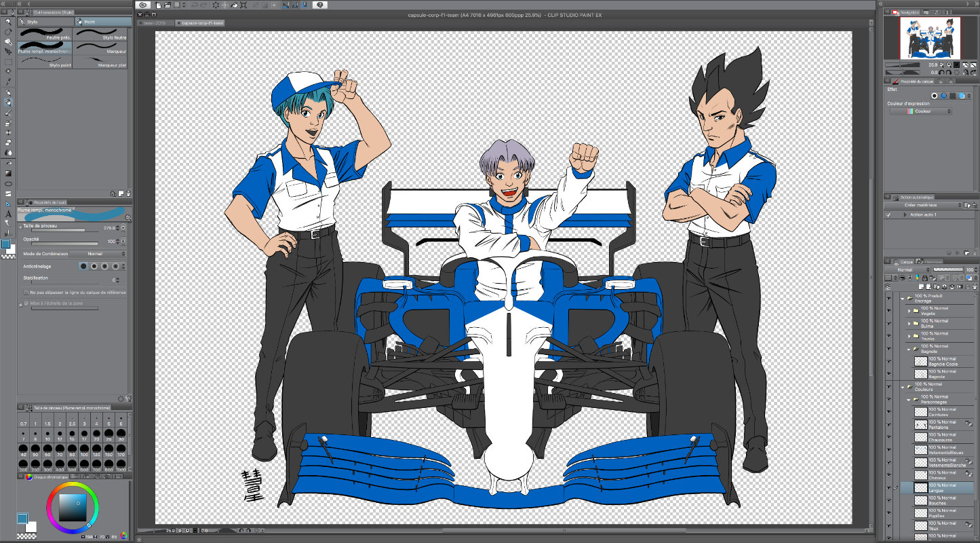This screenshot has width=980, height=543.
Task: Toggle visibility of Cheveux layer
Action: coord(888,475)
